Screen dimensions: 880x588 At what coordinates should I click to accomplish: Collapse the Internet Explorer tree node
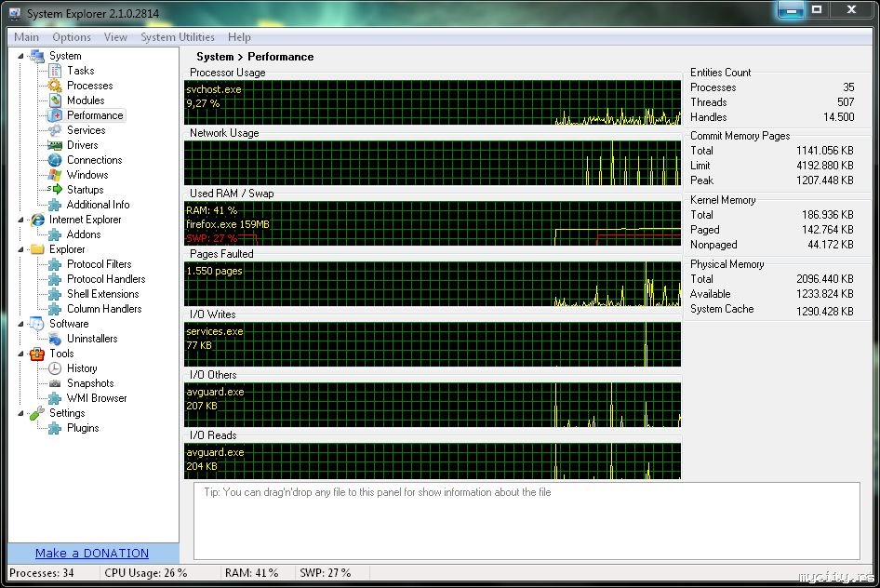(x=20, y=220)
